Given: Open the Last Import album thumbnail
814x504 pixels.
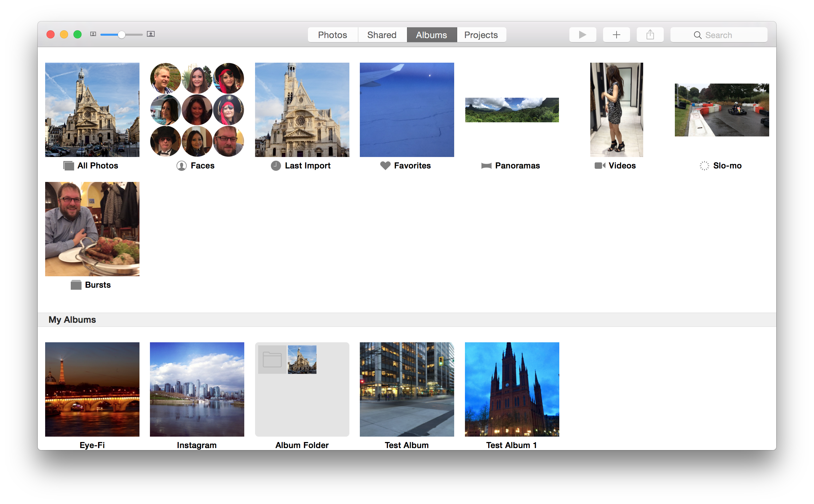Looking at the screenshot, I should pyautogui.click(x=302, y=110).
